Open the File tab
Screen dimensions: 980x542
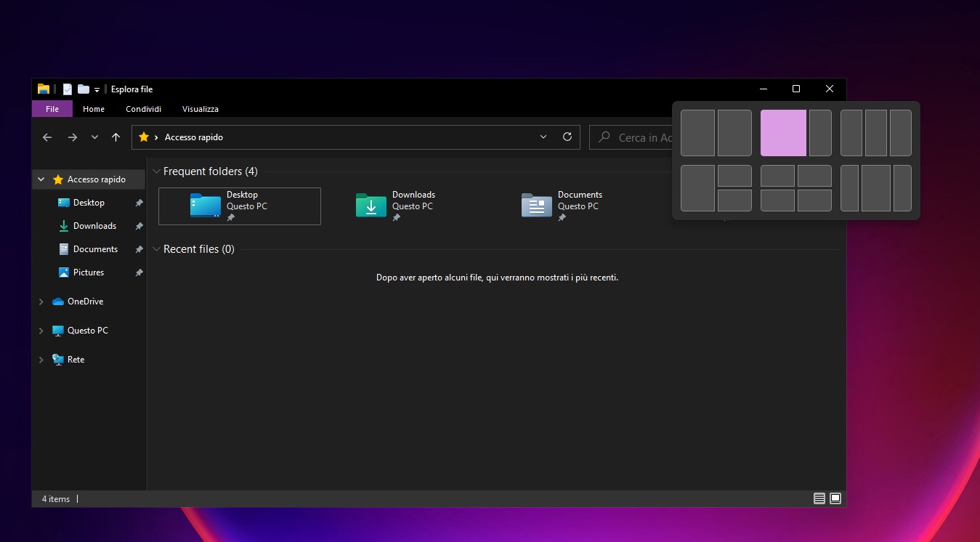(52, 109)
